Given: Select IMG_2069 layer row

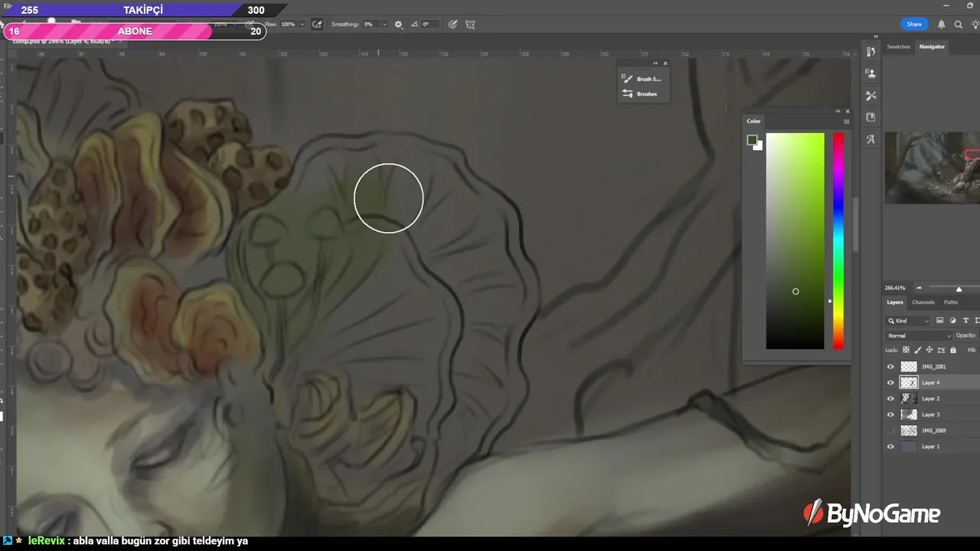Looking at the screenshot, I should click(x=933, y=431).
